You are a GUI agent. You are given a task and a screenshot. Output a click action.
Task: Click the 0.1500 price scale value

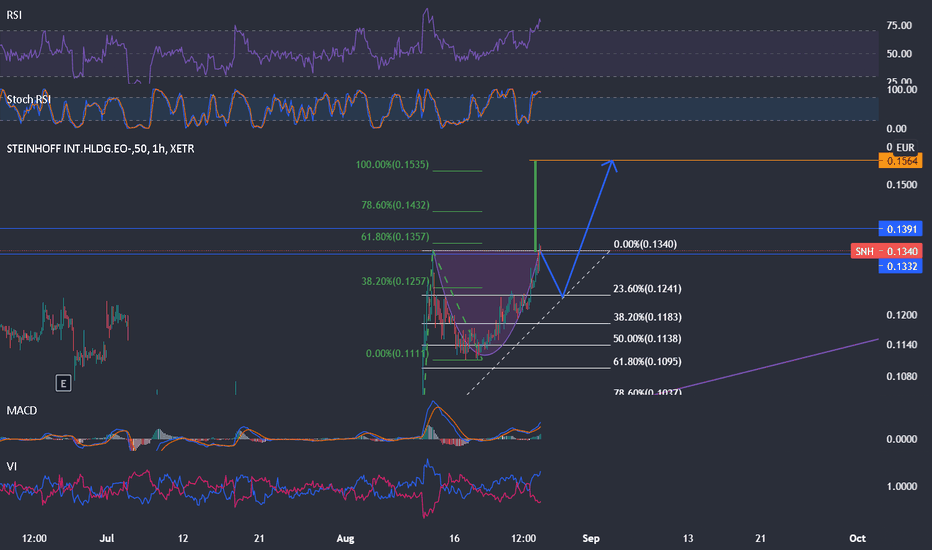point(902,185)
